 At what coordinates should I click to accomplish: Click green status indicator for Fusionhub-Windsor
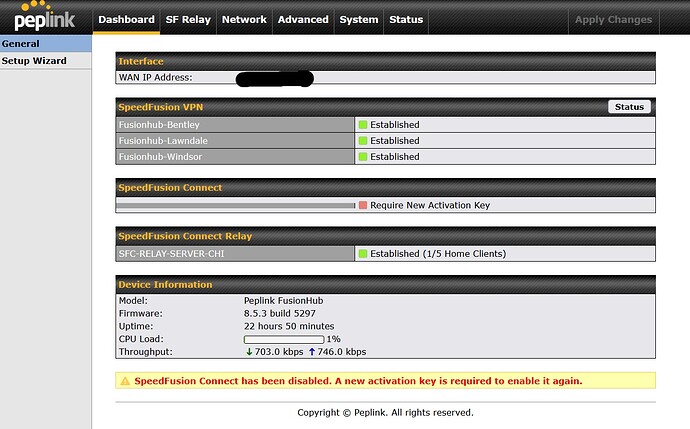tap(363, 156)
